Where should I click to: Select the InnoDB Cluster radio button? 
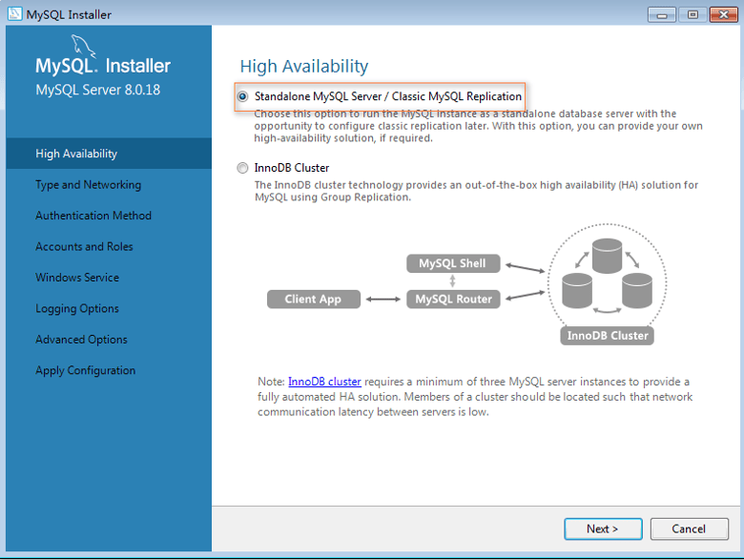click(x=242, y=168)
